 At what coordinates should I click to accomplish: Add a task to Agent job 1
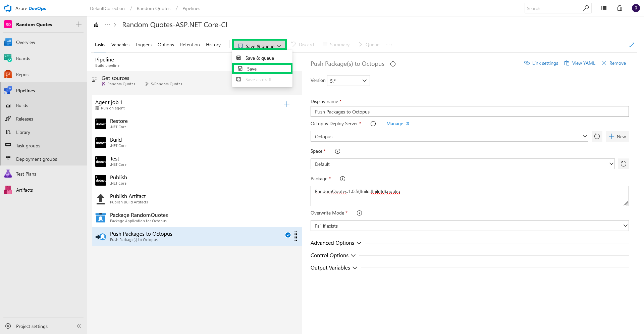tap(287, 104)
